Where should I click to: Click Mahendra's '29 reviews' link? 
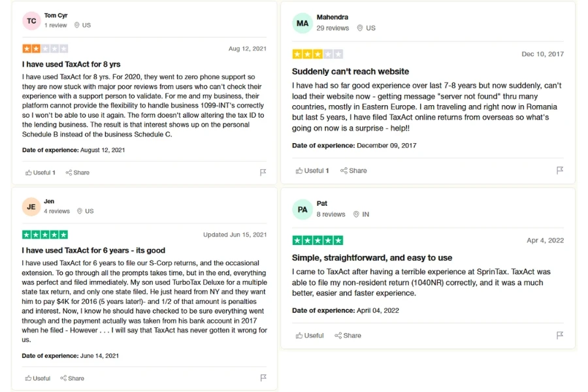[333, 28]
